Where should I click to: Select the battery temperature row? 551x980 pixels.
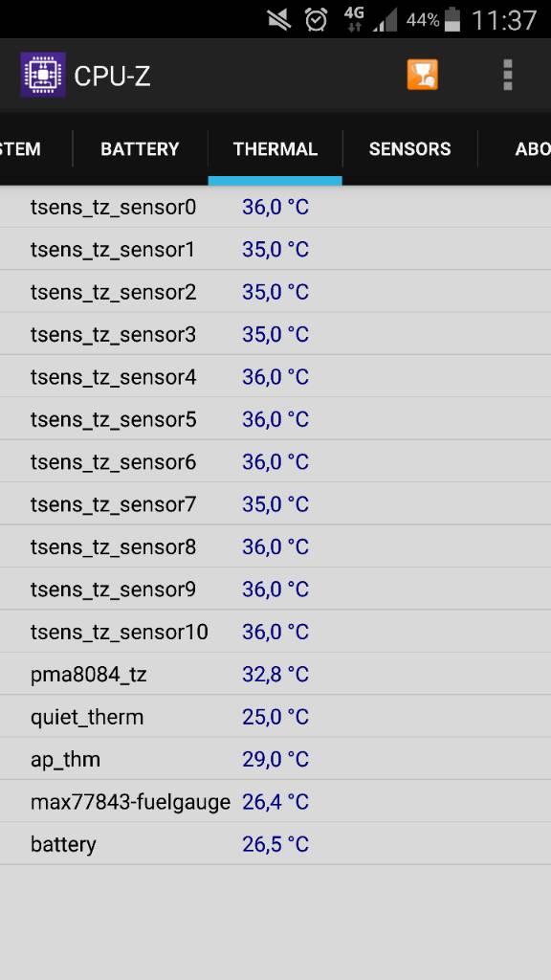pos(275,844)
